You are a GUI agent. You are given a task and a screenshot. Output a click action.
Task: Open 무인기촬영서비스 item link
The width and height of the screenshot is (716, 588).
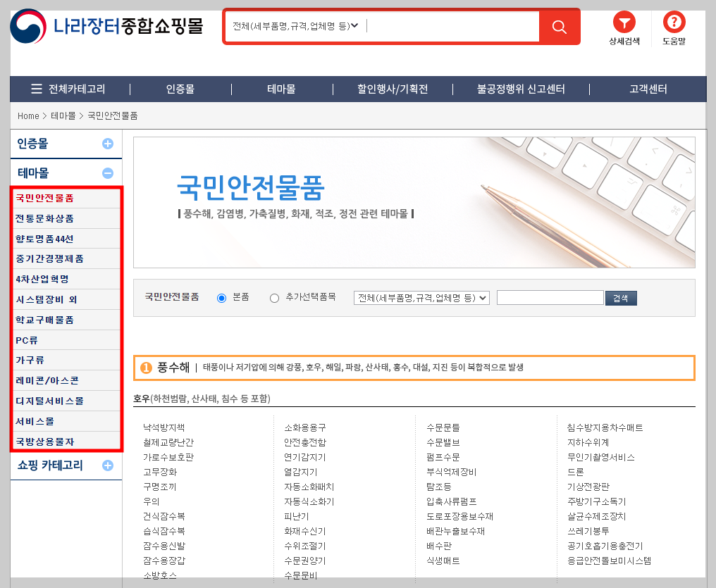click(601, 457)
